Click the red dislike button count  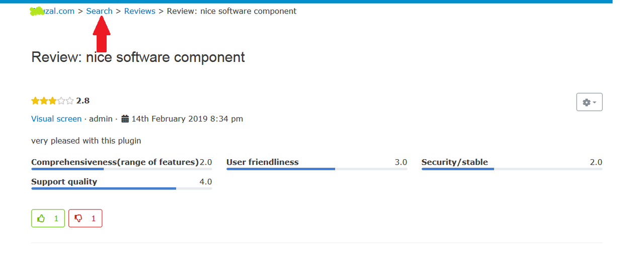[94, 219]
